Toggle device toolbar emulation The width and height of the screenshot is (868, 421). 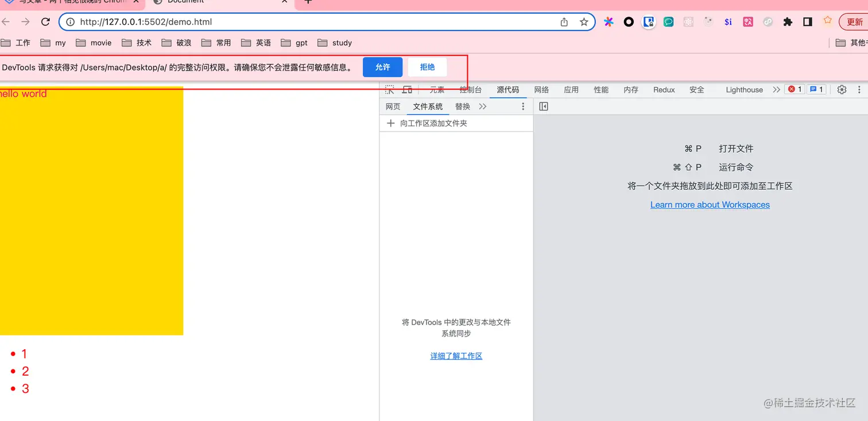[407, 90]
